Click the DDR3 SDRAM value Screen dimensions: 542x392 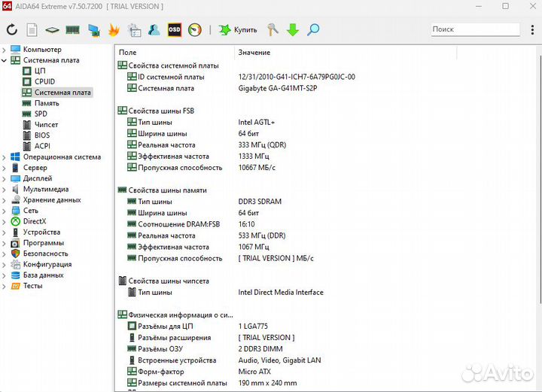point(260,202)
